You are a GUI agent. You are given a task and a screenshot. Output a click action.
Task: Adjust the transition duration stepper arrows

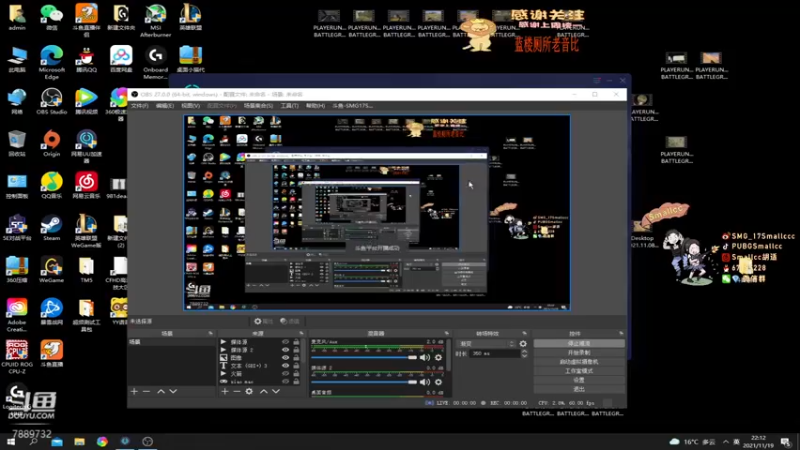tap(524, 354)
